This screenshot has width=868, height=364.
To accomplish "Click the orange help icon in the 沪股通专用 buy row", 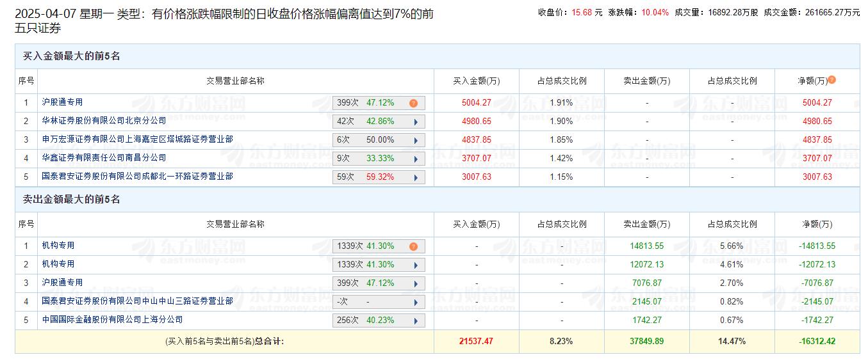I will pos(413,103).
